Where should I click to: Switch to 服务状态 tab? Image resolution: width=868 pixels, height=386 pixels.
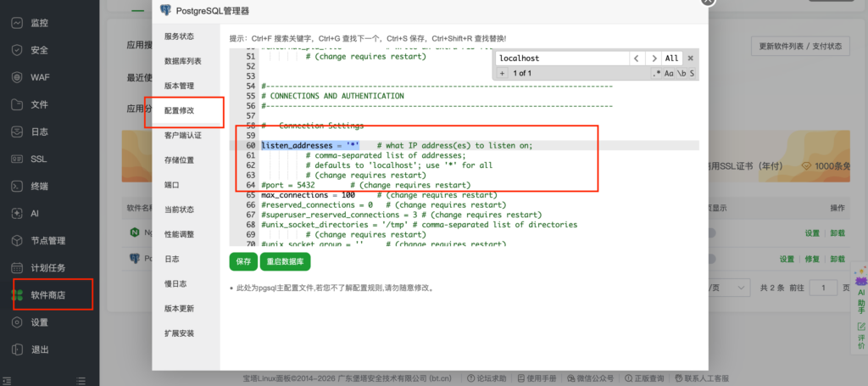[180, 36]
